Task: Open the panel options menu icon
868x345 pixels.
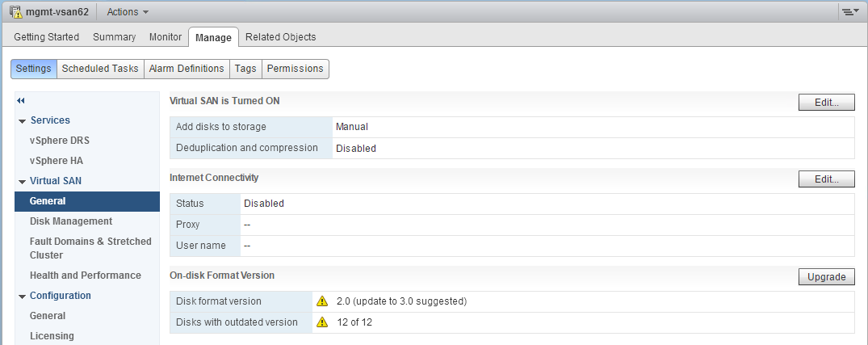Action: tap(849, 12)
